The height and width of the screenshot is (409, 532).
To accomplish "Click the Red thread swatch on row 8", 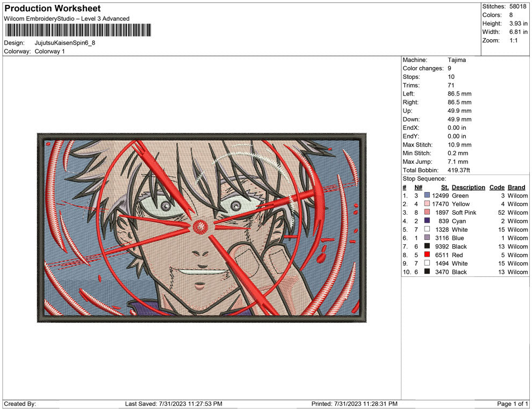I will click(427, 255).
